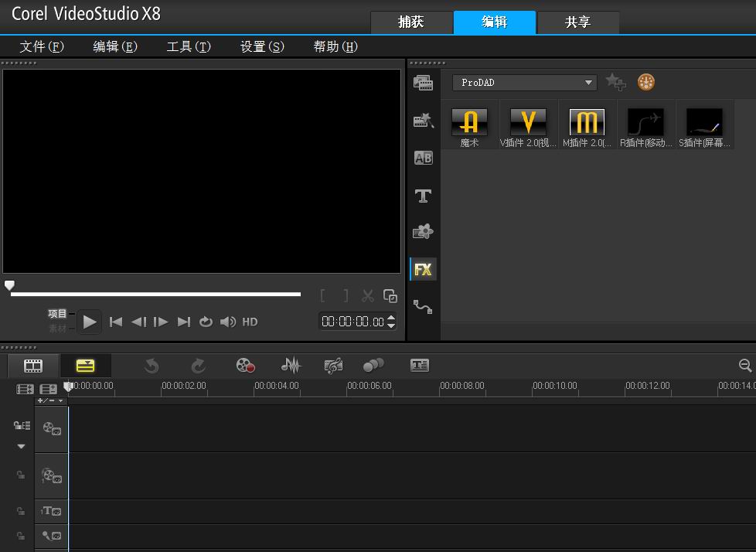Switch to the 共享 tab
756x552 pixels.
coord(578,22)
